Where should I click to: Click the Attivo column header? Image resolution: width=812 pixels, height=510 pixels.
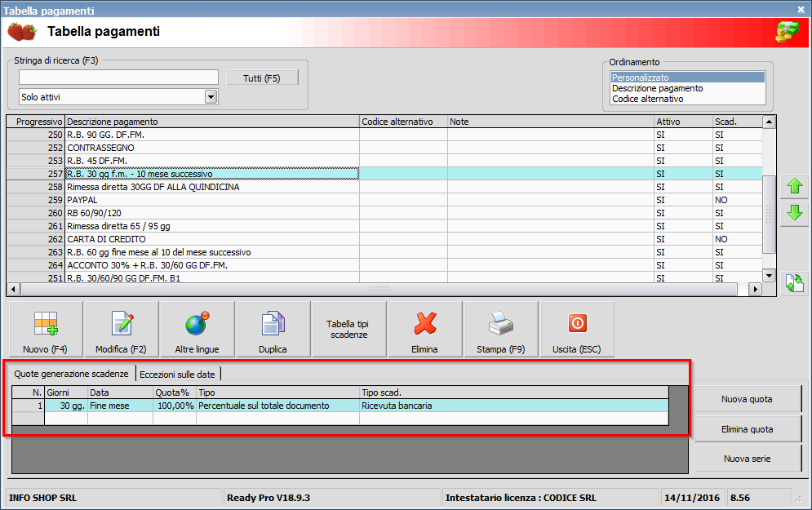684,122
